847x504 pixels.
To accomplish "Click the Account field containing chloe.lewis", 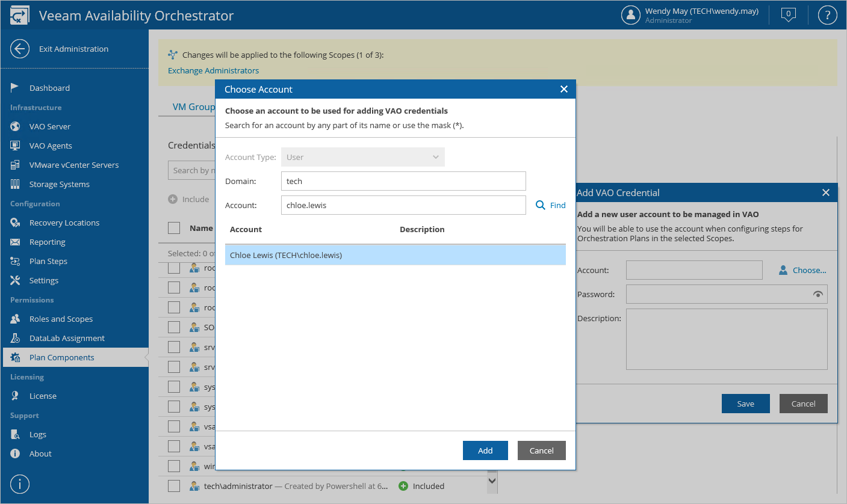I will 403,205.
